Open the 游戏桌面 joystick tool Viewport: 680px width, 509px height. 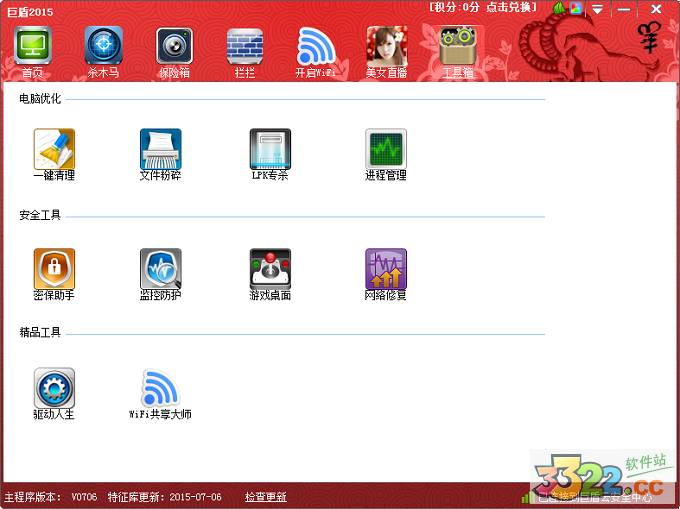pos(270,274)
